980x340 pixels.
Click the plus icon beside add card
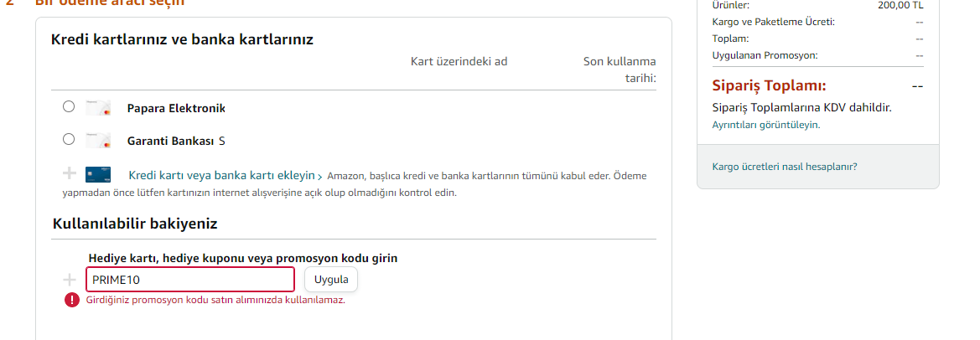70,174
